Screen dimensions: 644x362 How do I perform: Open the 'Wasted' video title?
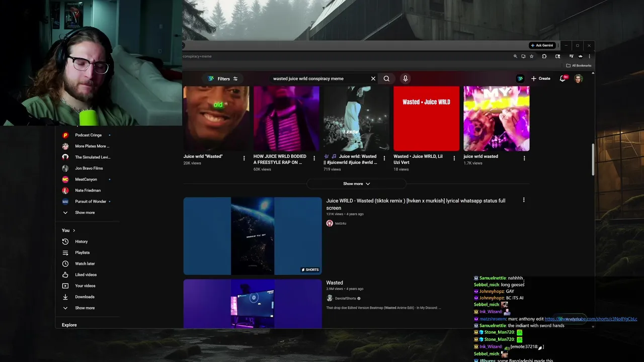coord(335,283)
